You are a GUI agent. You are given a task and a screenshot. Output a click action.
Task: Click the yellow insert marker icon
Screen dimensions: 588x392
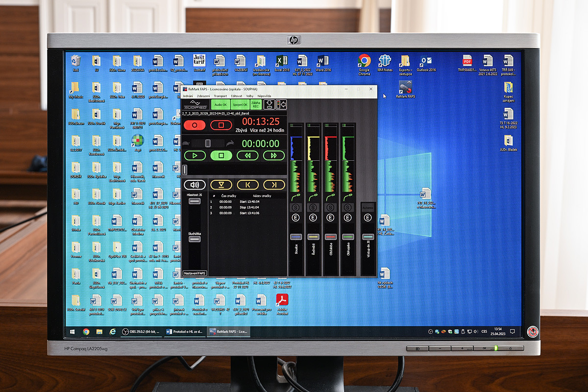(221, 185)
